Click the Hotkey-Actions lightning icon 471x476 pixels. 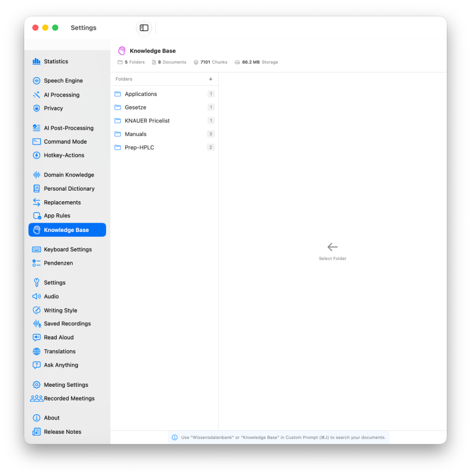(36, 155)
